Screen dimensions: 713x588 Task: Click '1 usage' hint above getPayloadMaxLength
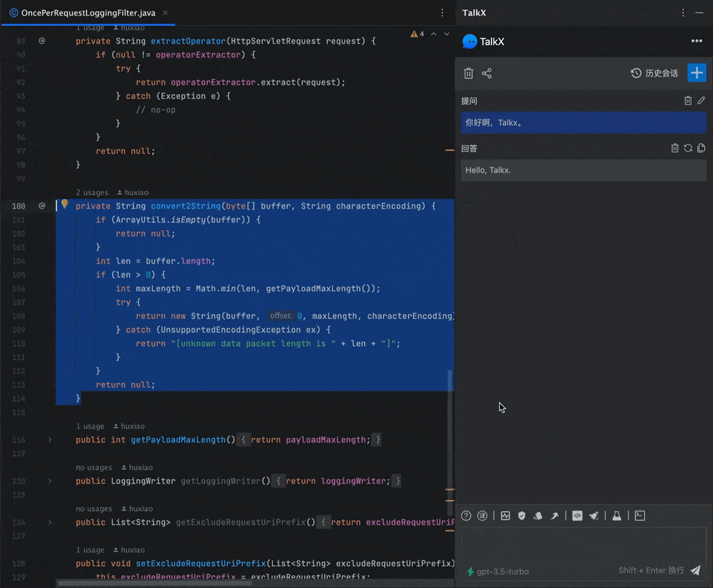[90, 426]
